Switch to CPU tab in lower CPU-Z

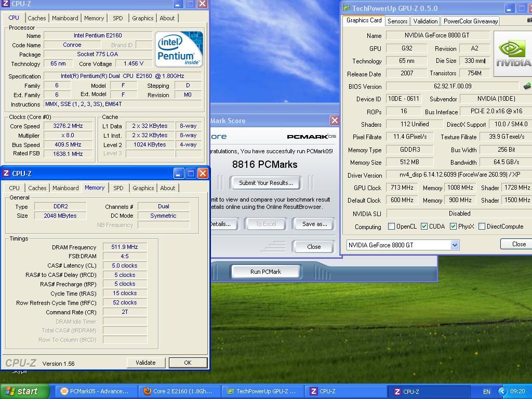coord(14,188)
